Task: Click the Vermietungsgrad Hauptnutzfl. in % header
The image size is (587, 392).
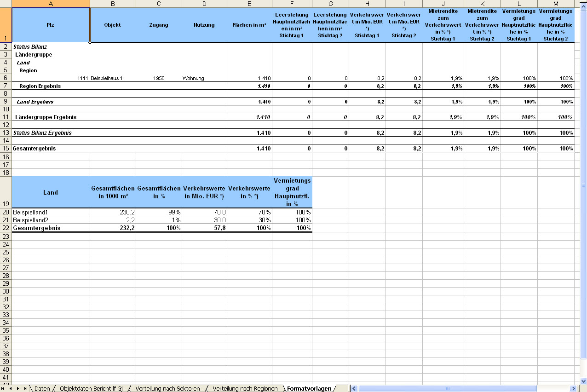Action: (292, 192)
